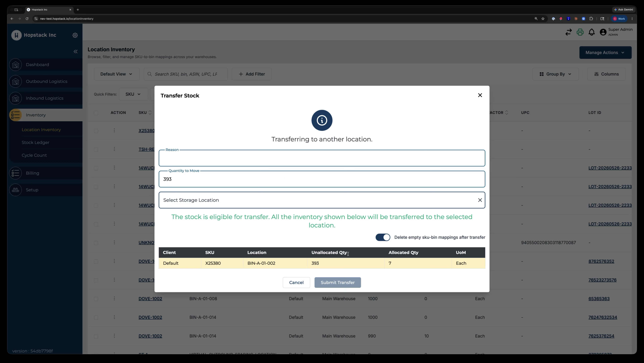Check the TSH-RE row checkbox

point(96,150)
